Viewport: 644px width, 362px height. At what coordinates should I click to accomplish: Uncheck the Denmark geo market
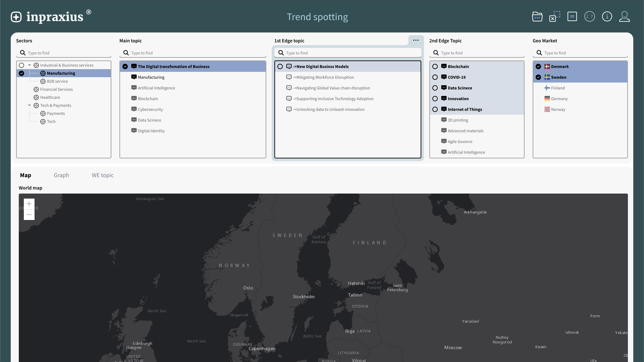pyautogui.click(x=538, y=66)
